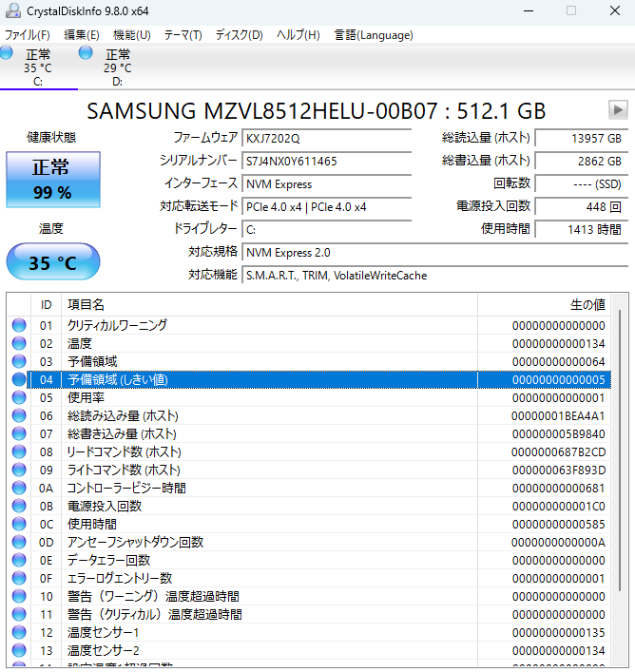Screen dimensions: 635x672
Task: Open the ファイル(F) menu
Action: coord(27,35)
